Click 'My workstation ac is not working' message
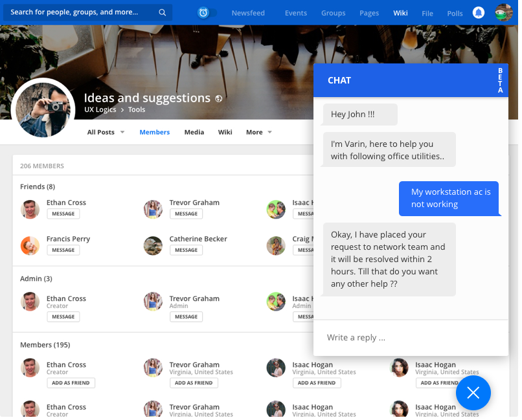The image size is (522, 420). point(449,199)
